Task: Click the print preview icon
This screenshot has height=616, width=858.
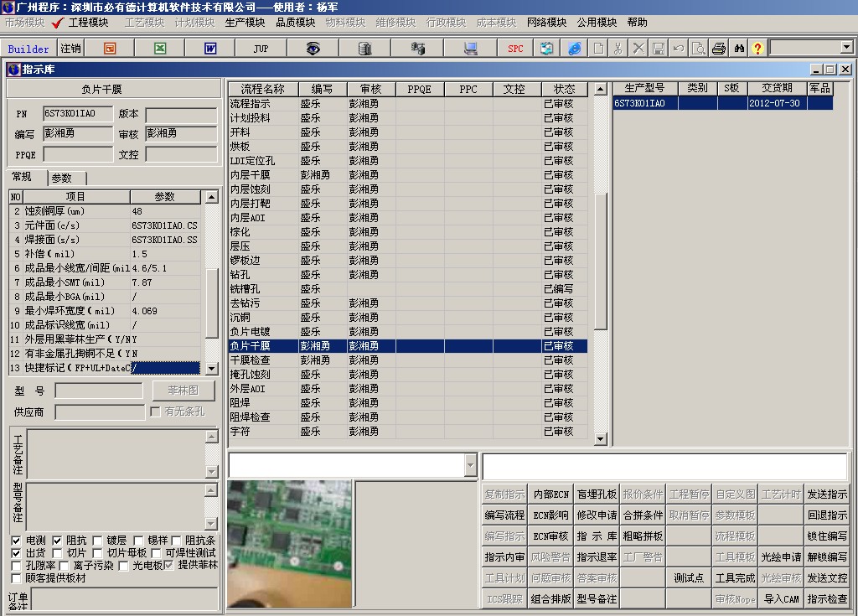Action: (x=699, y=48)
